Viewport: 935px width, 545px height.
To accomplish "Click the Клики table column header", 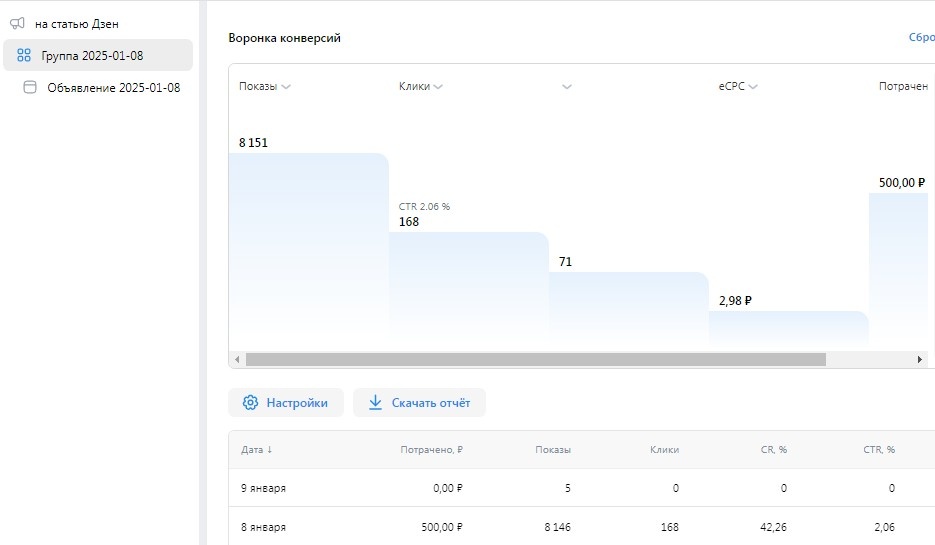I will 664,450.
